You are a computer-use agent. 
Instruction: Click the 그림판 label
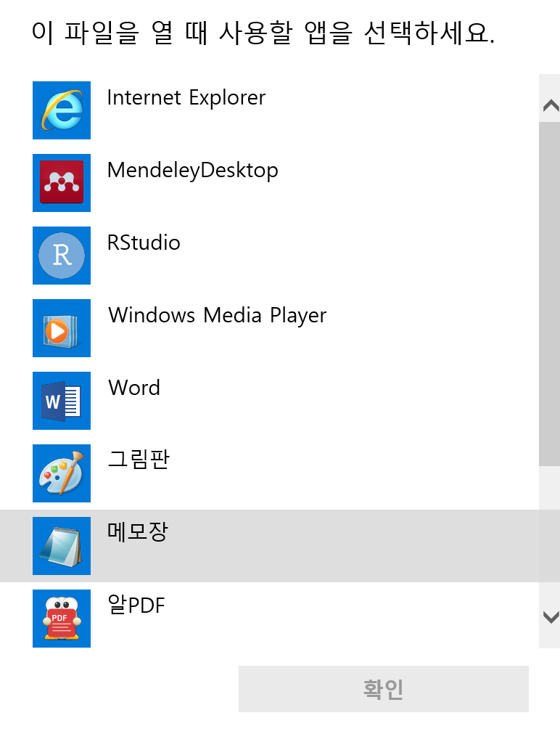pos(138,459)
